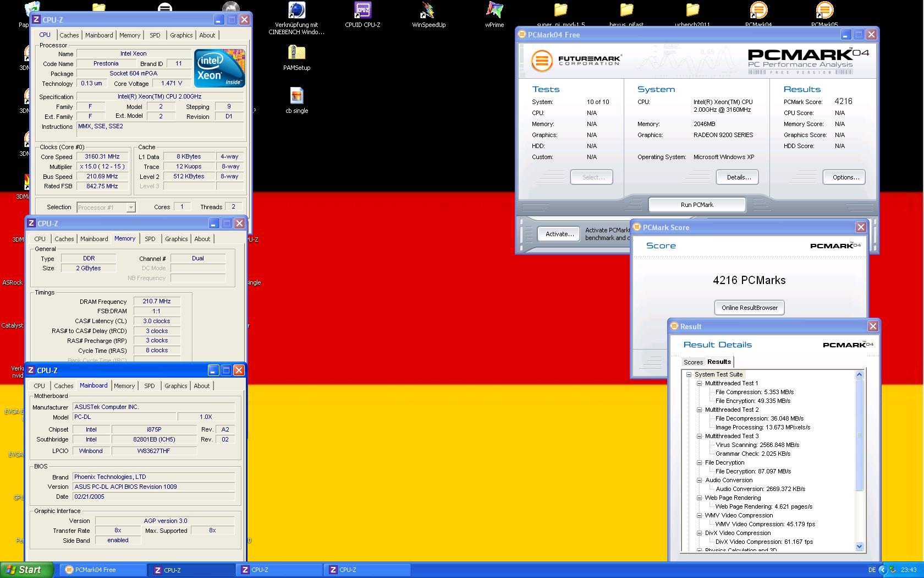Collapse the Audio Conversion node
Image resolution: width=924 pixels, height=578 pixels.
699,480
